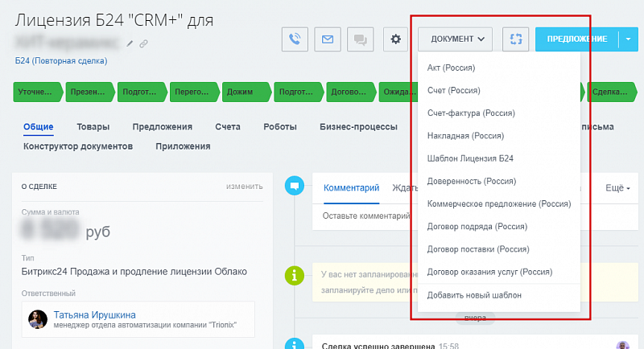Open Татьяна Ирушкина profile link
644x349 pixels.
[x=94, y=314]
